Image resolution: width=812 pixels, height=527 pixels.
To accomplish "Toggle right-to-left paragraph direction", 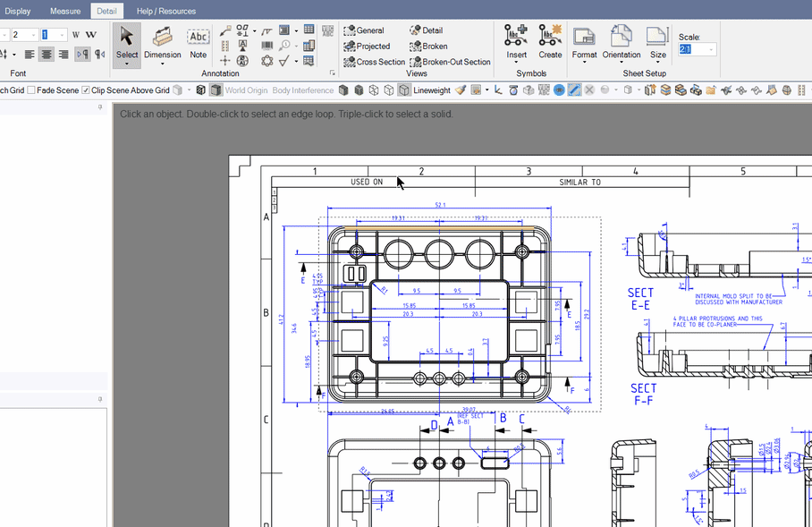I will (100, 54).
